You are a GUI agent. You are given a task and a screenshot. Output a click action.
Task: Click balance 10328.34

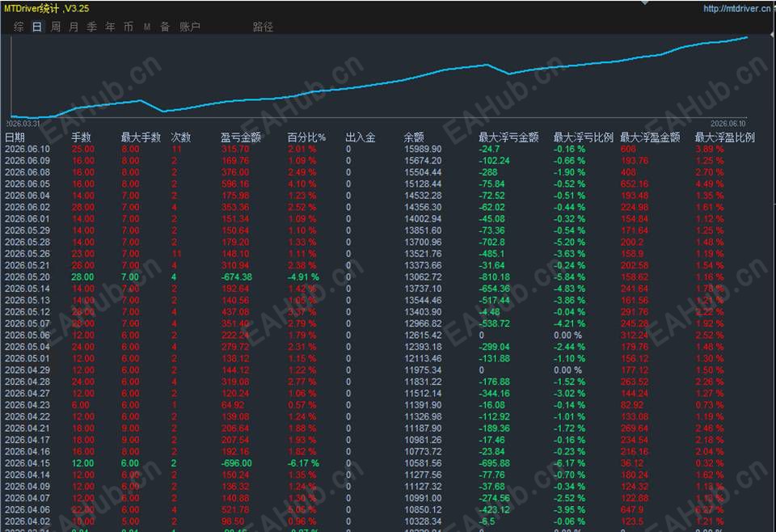click(x=423, y=521)
